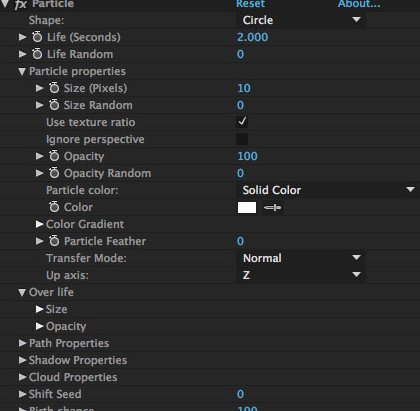
Task: Toggle stopwatch for Life (Seconds)
Action: click(37, 37)
